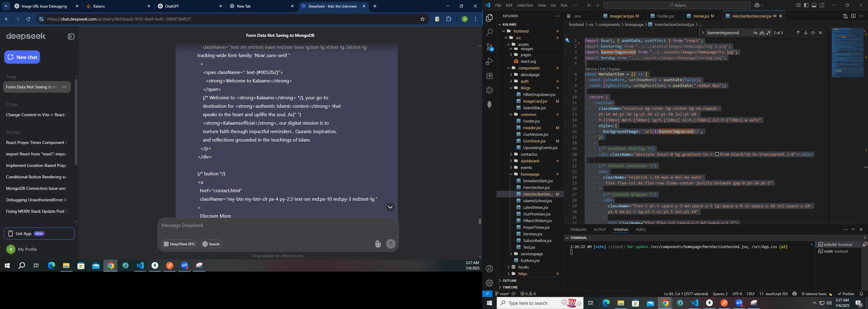Toggle Match Case in find widget
Image resolution: width=868 pixels, height=309 pixels.
[755, 33]
